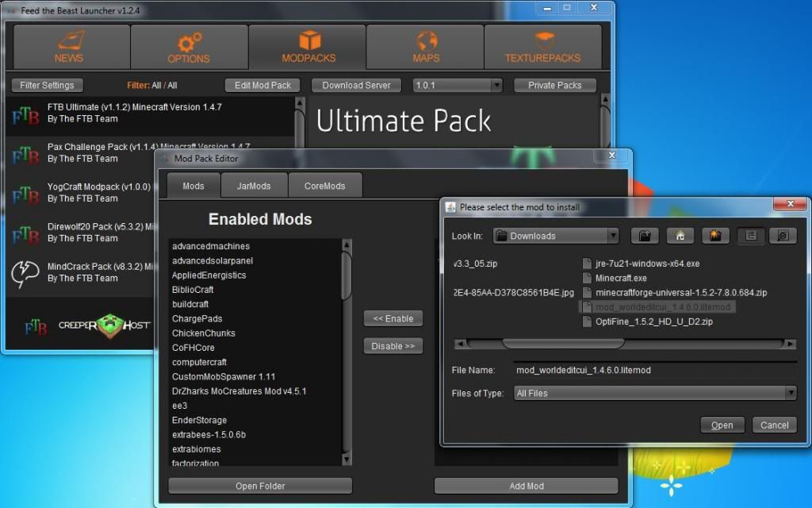Select jre-7u21-windows-x64.exe file
Screen dimensions: 812x508
pos(641,264)
